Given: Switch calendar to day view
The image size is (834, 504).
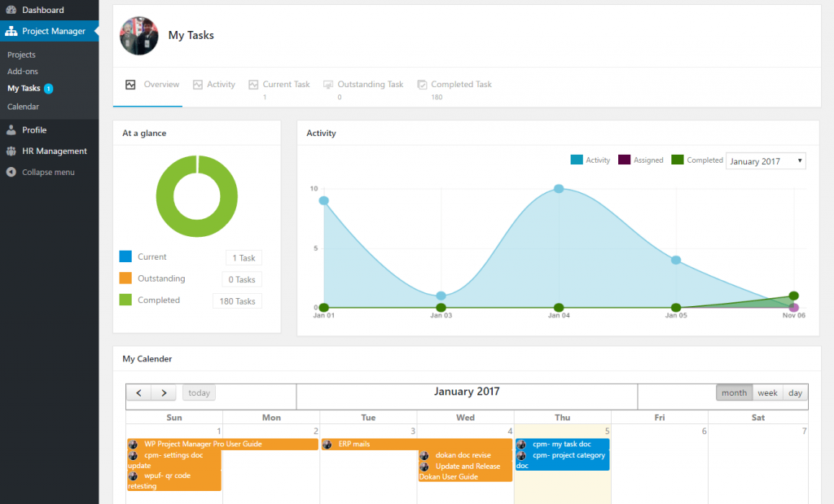Looking at the screenshot, I should point(794,392).
